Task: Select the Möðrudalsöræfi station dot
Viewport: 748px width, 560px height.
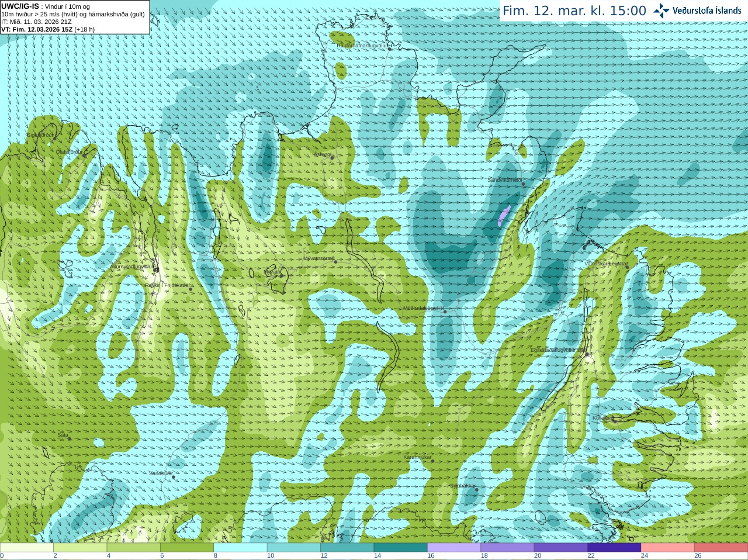Action: [x=445, y=312]
